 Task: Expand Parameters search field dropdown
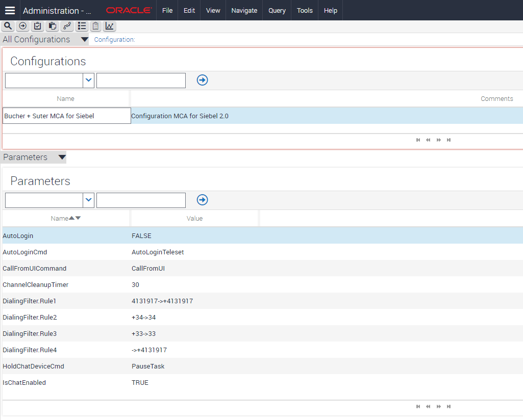pos(88,200)
